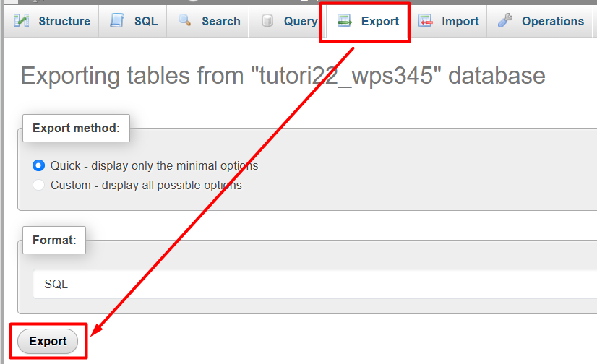
Task: Click the SQL tab scroll icon
Action: [x=117, y=20]
